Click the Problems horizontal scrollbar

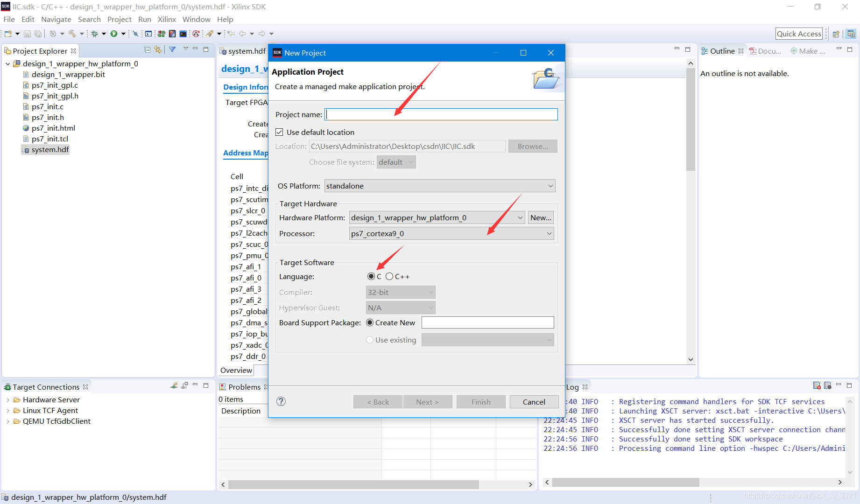point(353,484)
